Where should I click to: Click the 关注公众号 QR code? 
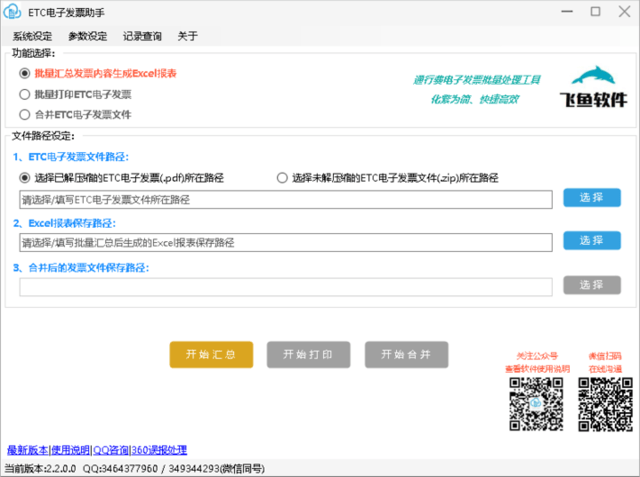(536, 404)
